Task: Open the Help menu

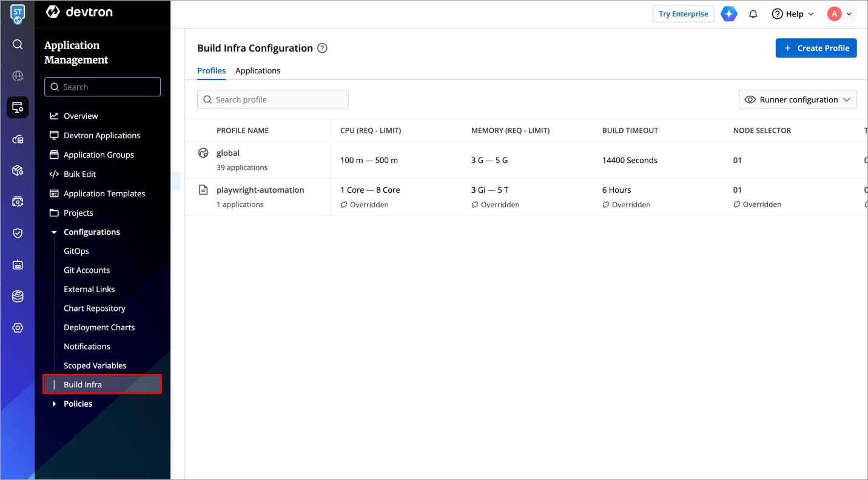Action: pos(793,14)
